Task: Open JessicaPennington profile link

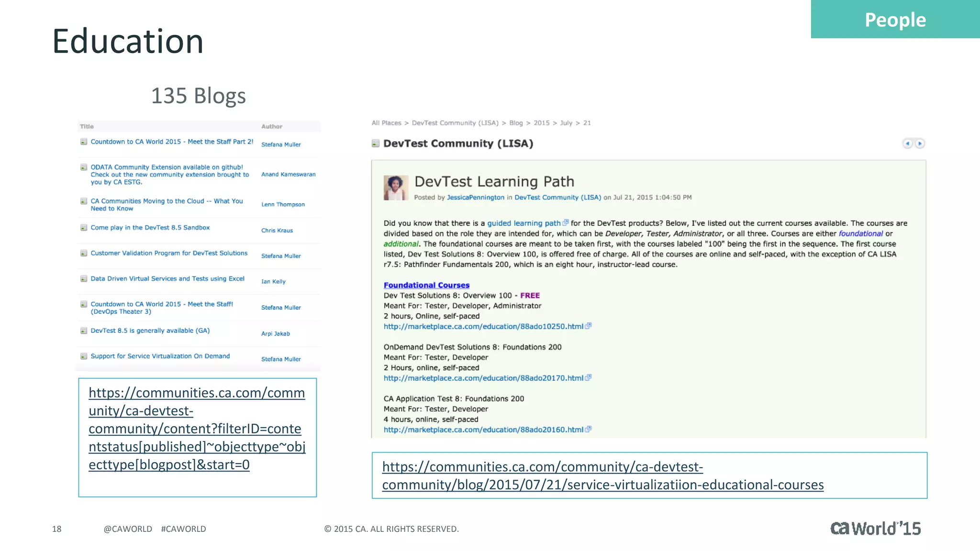Action: (476, 198)
